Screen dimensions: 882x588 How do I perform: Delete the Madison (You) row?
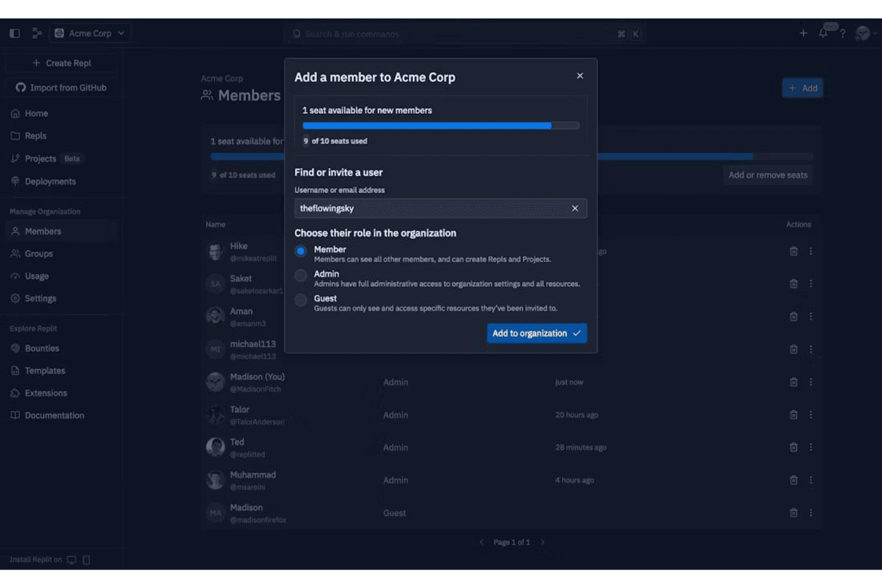794,382
